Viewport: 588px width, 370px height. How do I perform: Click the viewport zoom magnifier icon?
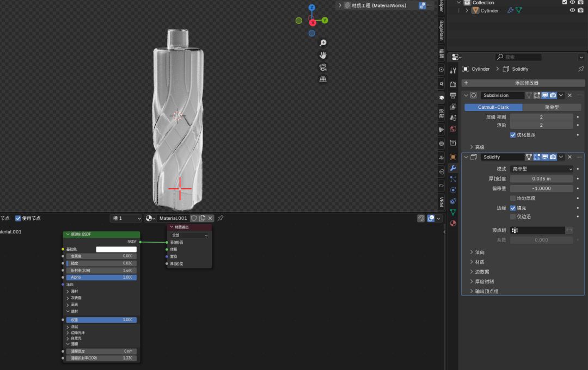coord(323,43)
